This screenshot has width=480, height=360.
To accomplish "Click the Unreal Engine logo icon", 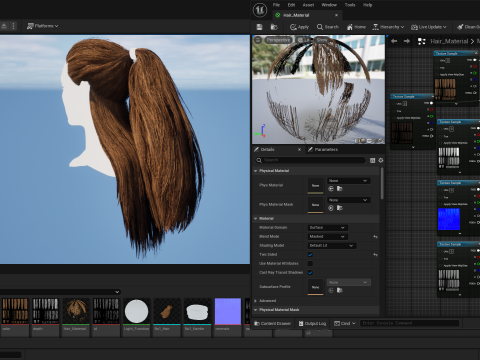I will (260, 10).
